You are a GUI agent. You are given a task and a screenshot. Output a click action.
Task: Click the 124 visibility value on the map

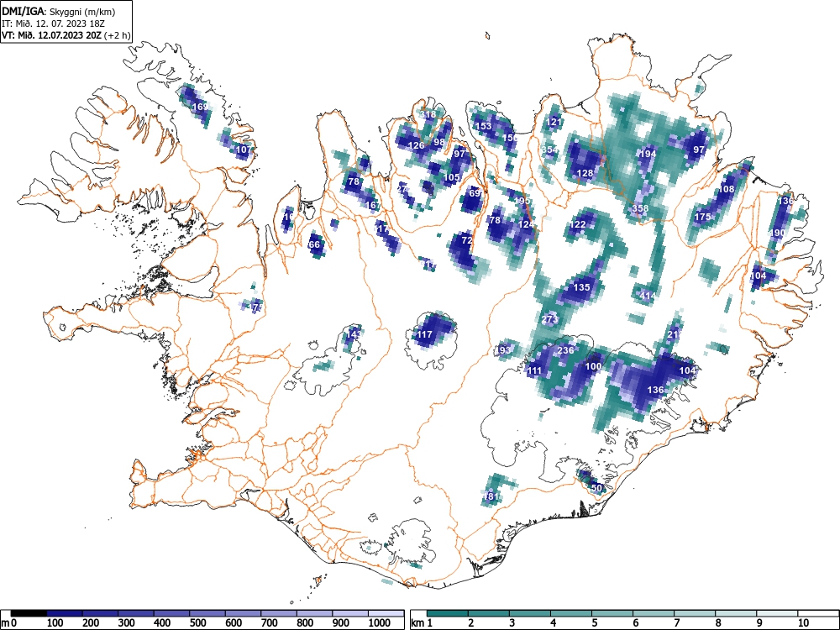(526, 224)
